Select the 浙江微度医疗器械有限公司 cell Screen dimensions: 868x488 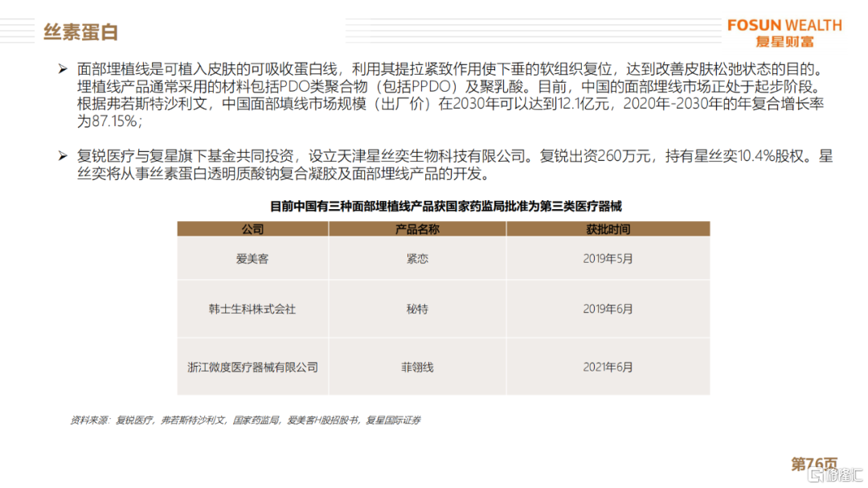click(252, 367)
